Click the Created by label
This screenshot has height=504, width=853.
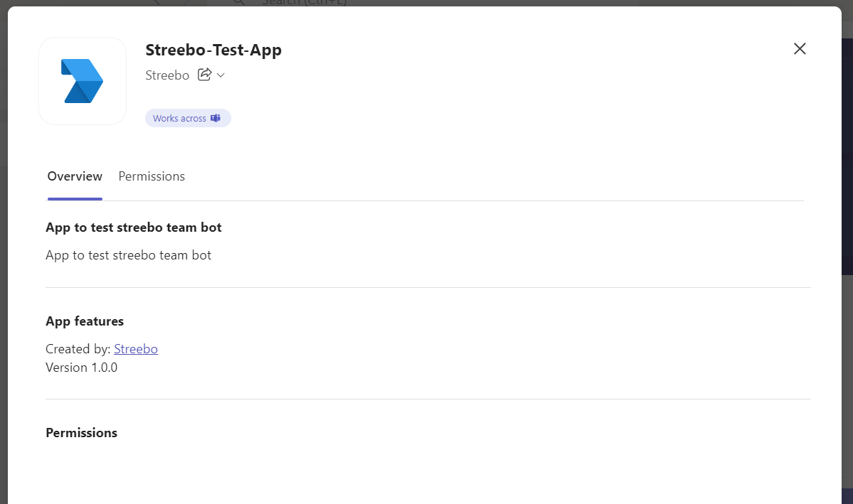pos(78,349)
